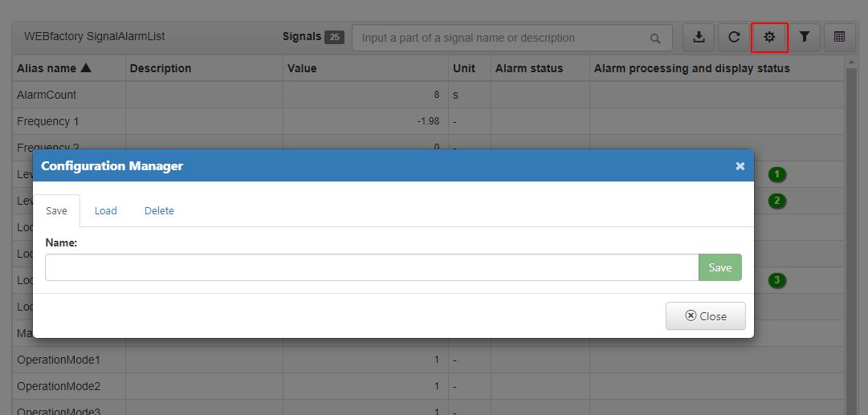
Task: Click the Close button in dialog footer
Action: pos(706,316)
